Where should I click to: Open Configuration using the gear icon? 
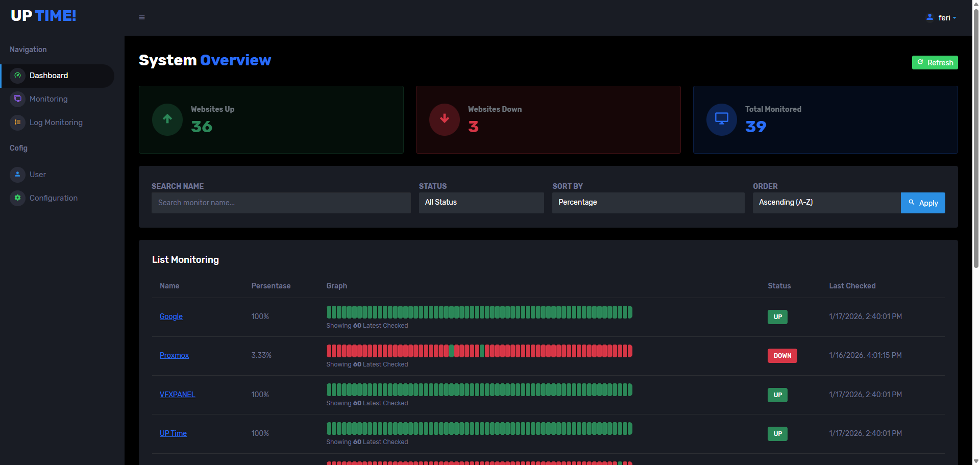click(x=17, y=198)
